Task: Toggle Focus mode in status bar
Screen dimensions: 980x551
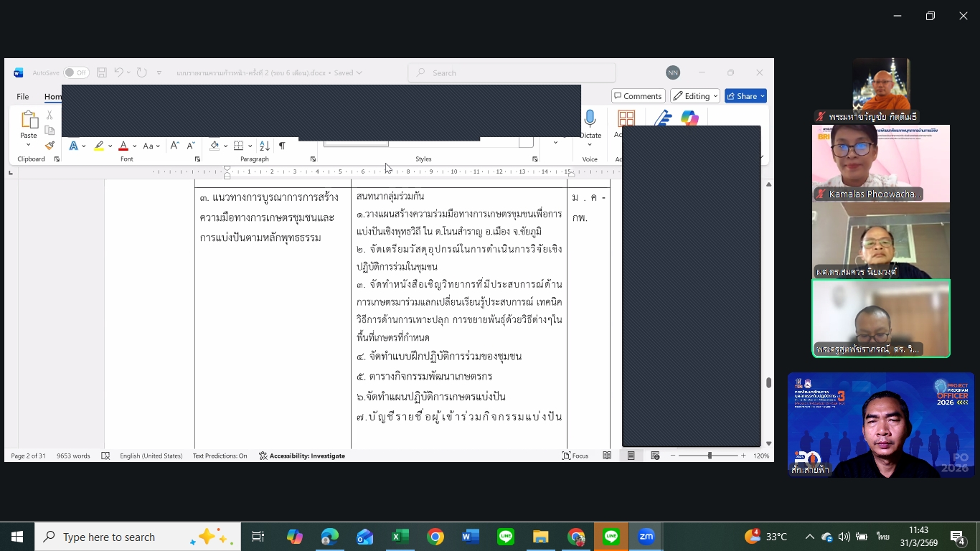Action: point(575,456)
